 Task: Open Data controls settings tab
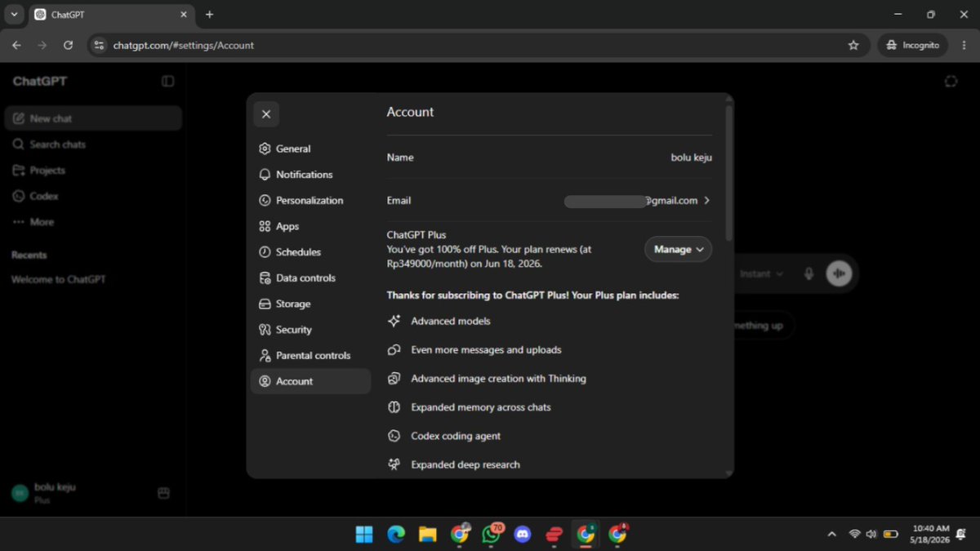point(310,278)
